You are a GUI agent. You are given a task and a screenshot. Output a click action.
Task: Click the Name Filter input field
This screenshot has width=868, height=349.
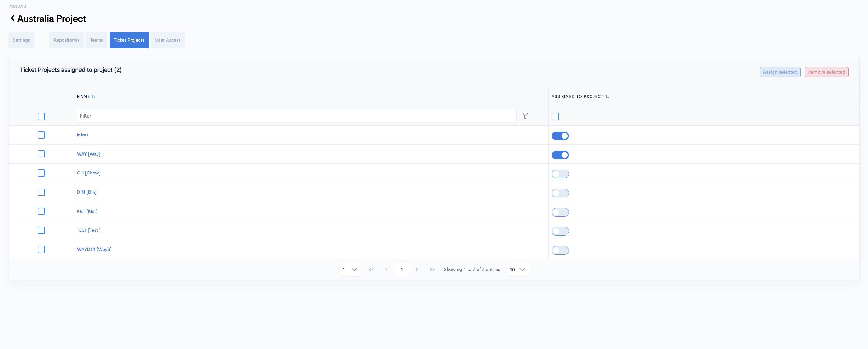[297, 116]
